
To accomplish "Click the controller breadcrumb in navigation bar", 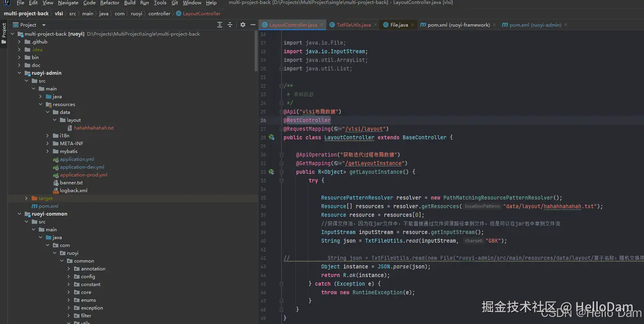I will 159,14.
